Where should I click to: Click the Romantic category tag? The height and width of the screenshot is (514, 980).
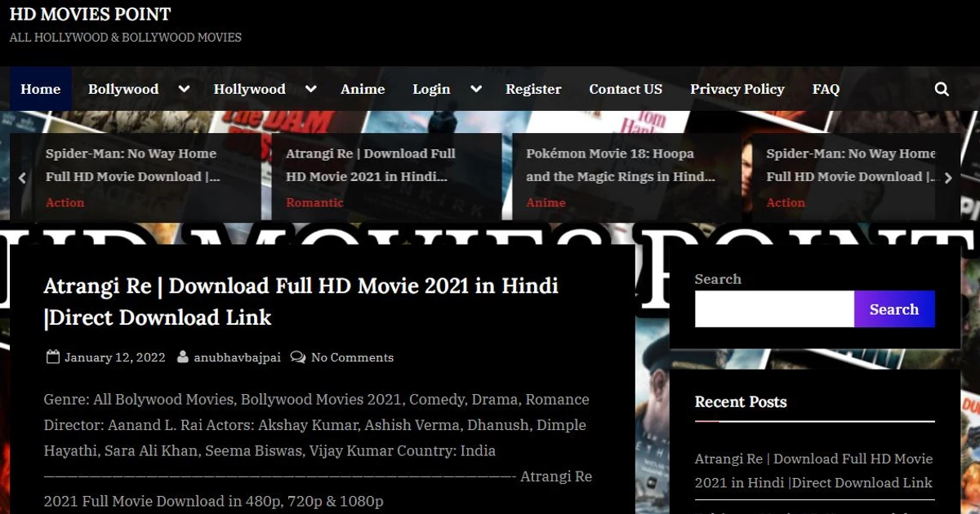314,202
